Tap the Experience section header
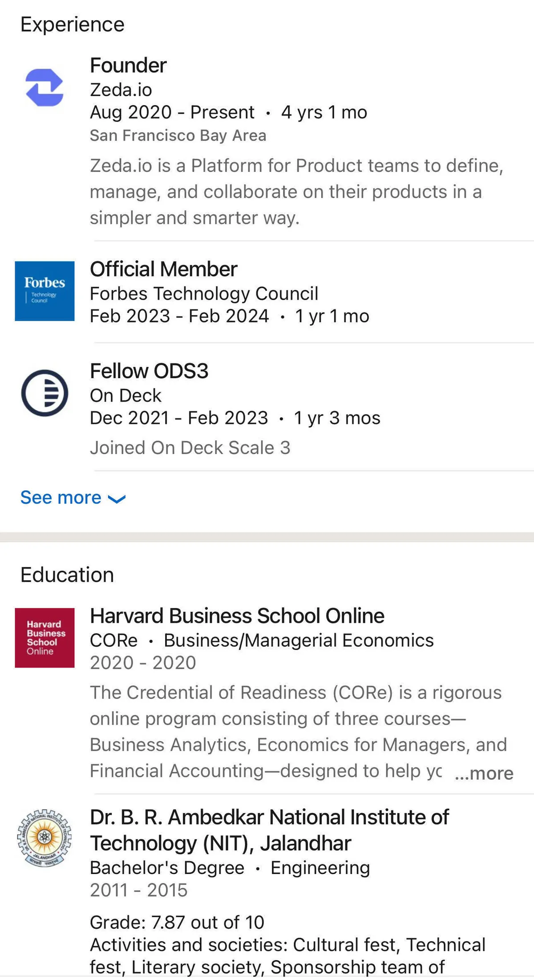Viewport: 534px width, 980px height. [73, 24]
